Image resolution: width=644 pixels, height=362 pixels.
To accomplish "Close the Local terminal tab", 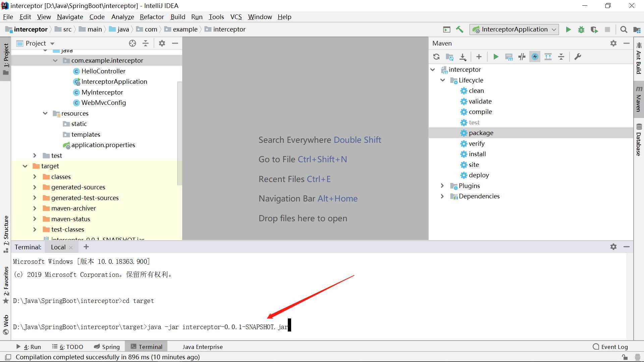I will [71, 247].
